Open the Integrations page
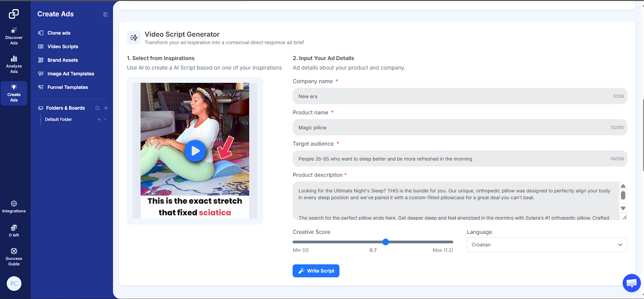The image size is (644, 299). point(14,207)
